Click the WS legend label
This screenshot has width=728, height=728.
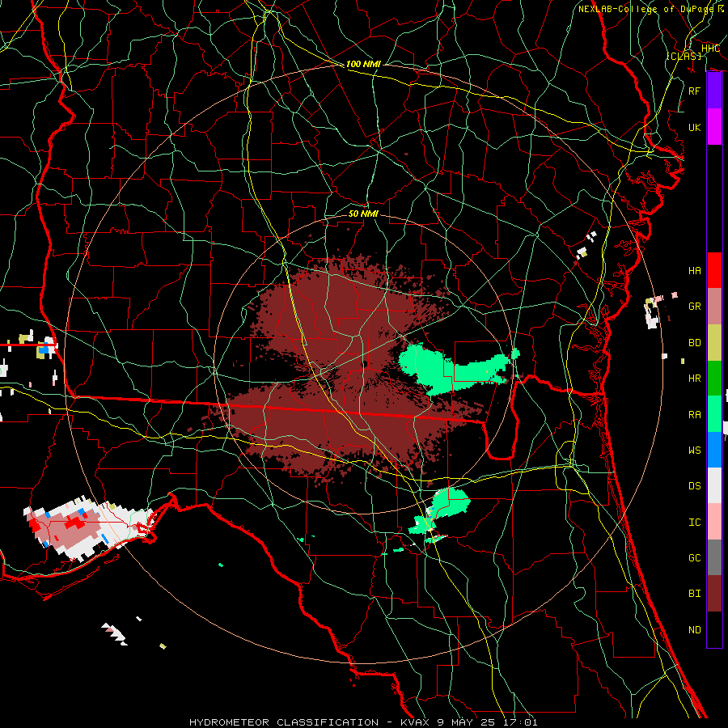point(695,451)
